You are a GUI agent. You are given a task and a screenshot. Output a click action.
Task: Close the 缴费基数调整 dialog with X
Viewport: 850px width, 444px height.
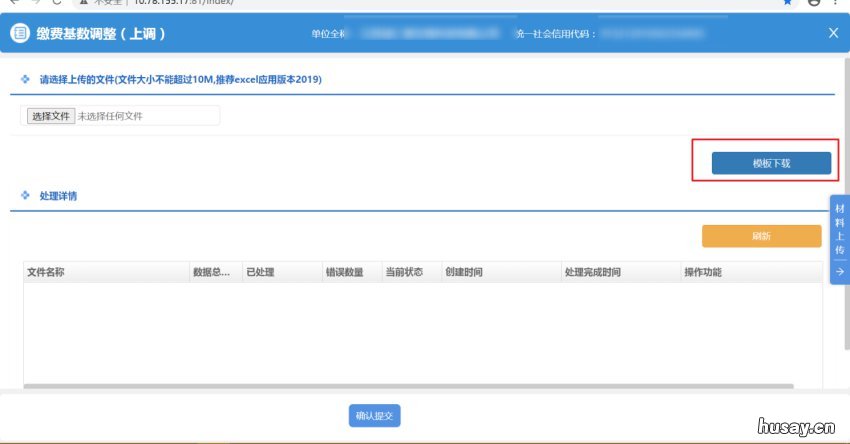(x=833, y=33)
